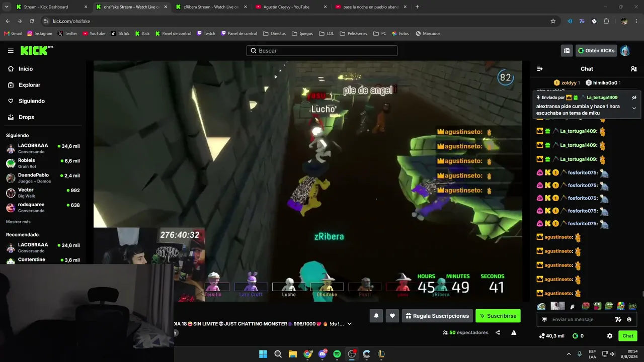Screen dimensions: 644x362
Task: Open the Directos bookmarks folder
Action: 274,34
